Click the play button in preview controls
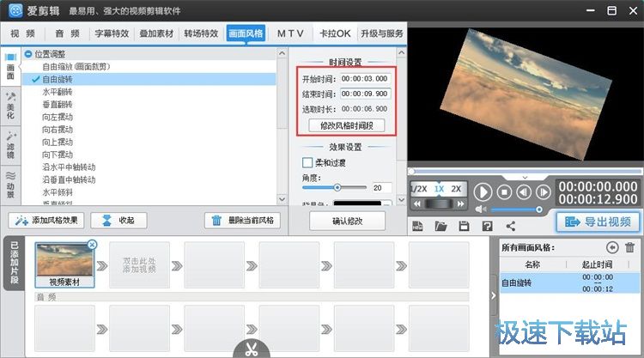The height and width of the screenshot is (358, 644). pyautogui.click(x=483, y=191)
